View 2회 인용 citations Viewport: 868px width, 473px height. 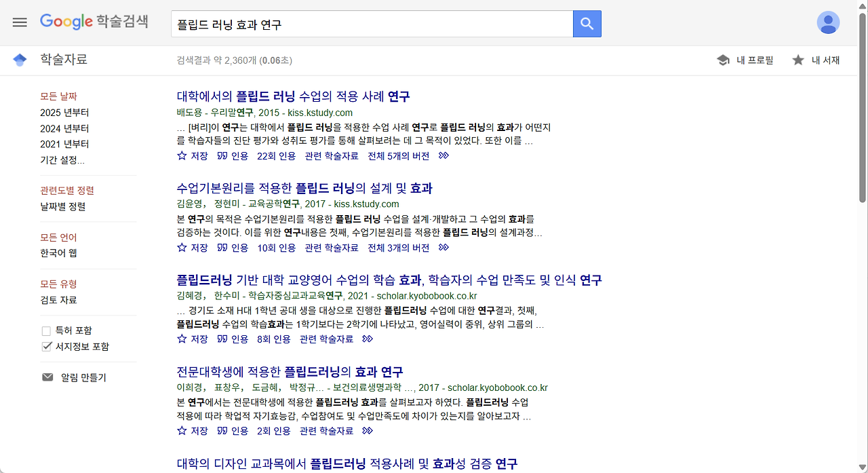click(x=274, y=431)
